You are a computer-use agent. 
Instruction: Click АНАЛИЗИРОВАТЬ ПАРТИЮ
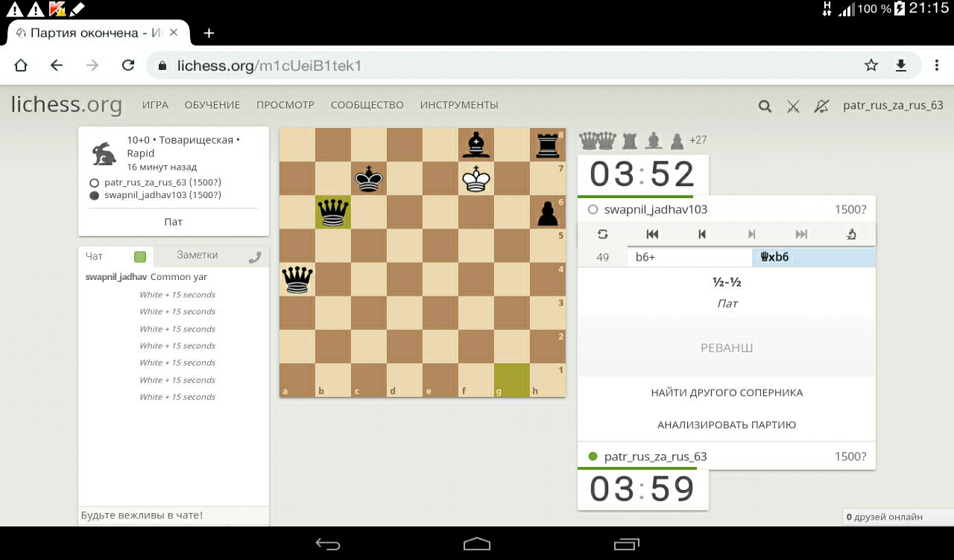727,425
